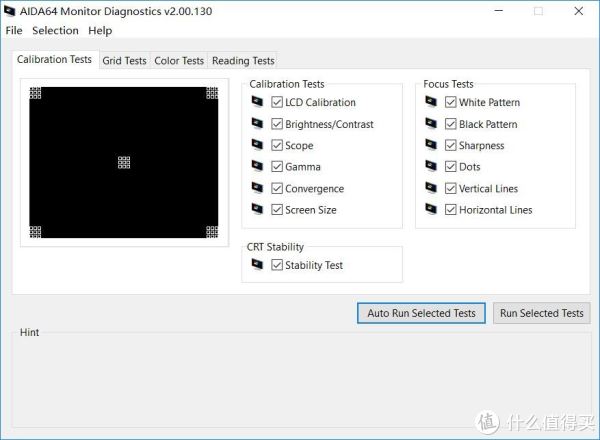Click the AIDA64 app icon in title bar
The image size is (600, 440).
click(x=10, y=11)
